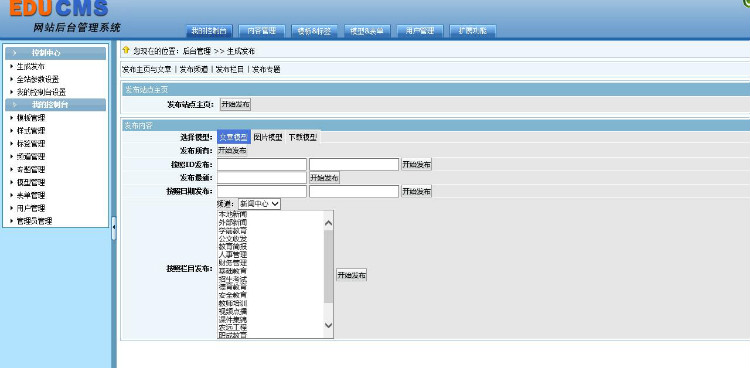Collapse the sidebar with the divider arrow handle
This screenshot has width=750, height=368.
point(114,229)
